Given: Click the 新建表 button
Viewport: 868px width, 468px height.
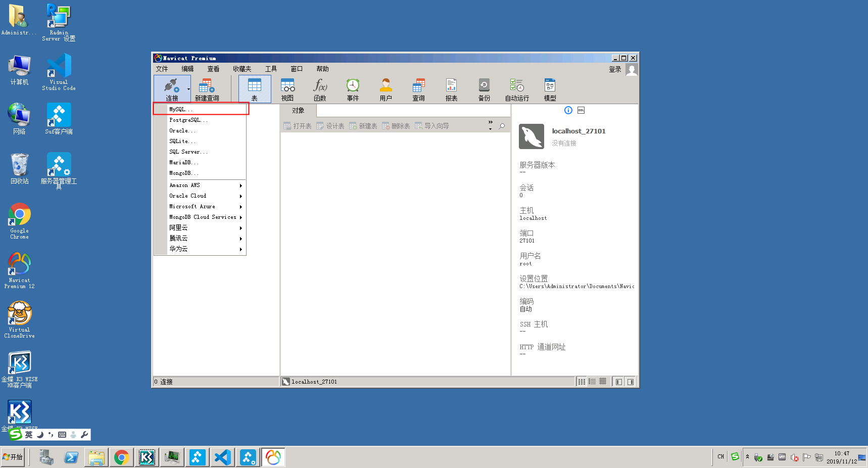Looking at the screenshot, I should tap(363, 126).
